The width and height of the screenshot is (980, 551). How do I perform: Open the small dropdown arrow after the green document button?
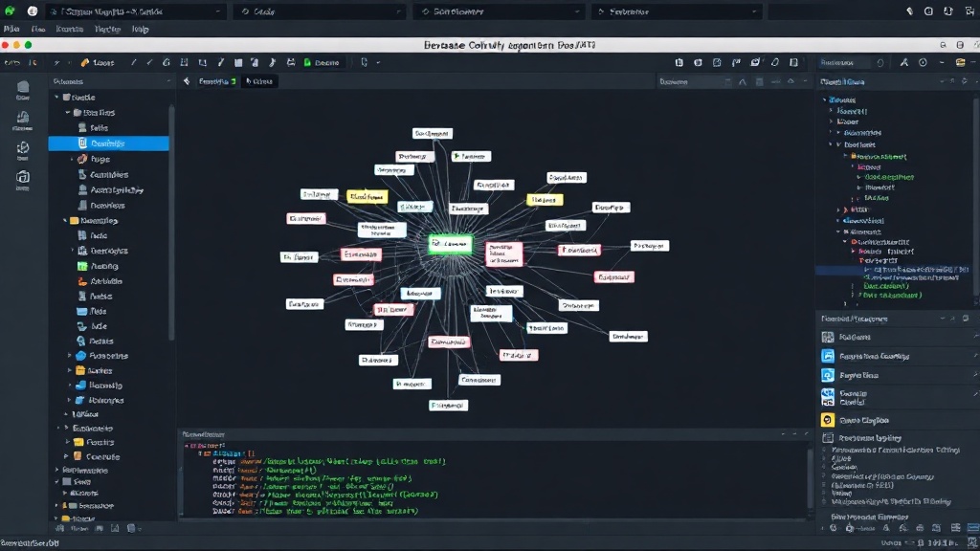coord(378,62)
